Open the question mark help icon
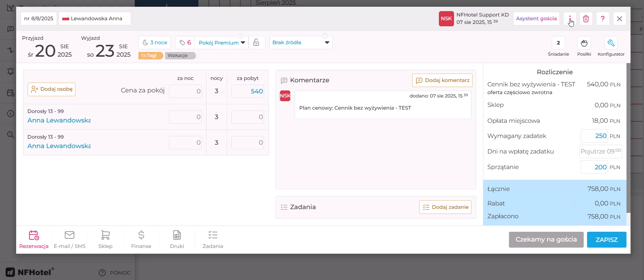 (x=603, y=19)
